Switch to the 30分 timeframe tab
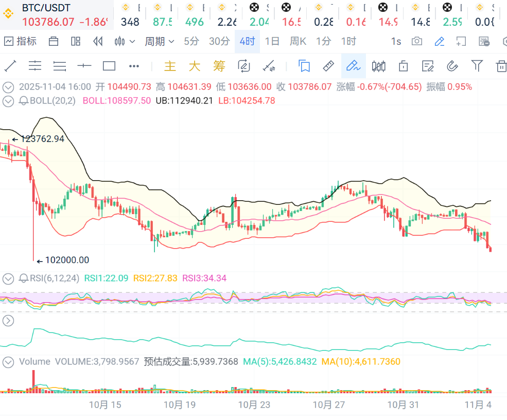Viewport: 507px width, 420px height. click(219, 41)
